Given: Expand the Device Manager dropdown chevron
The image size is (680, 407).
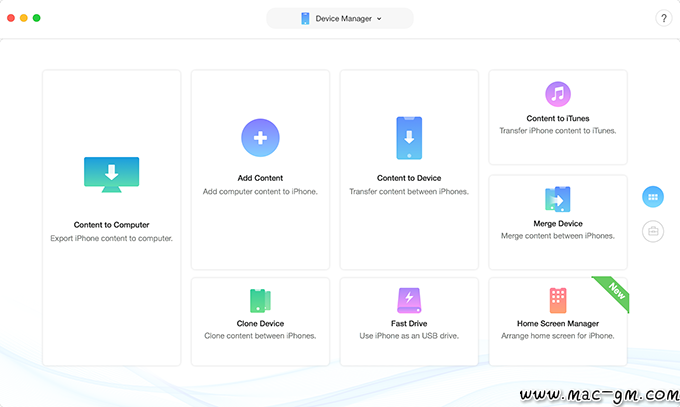Looking at the screenshot, I should pos(379,19).
